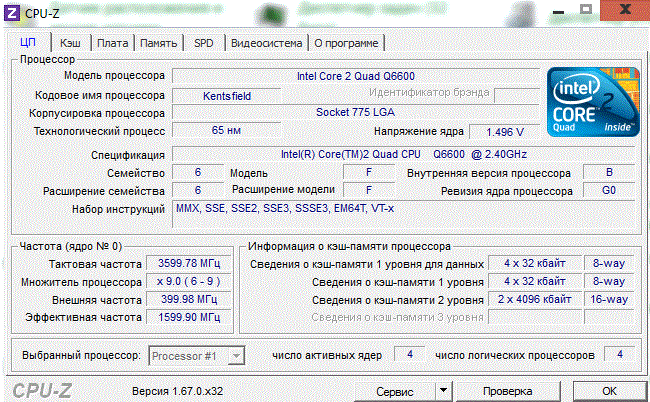Close the CPU-Z window
Screen dimensions: 650x402
tap(625, 10)
